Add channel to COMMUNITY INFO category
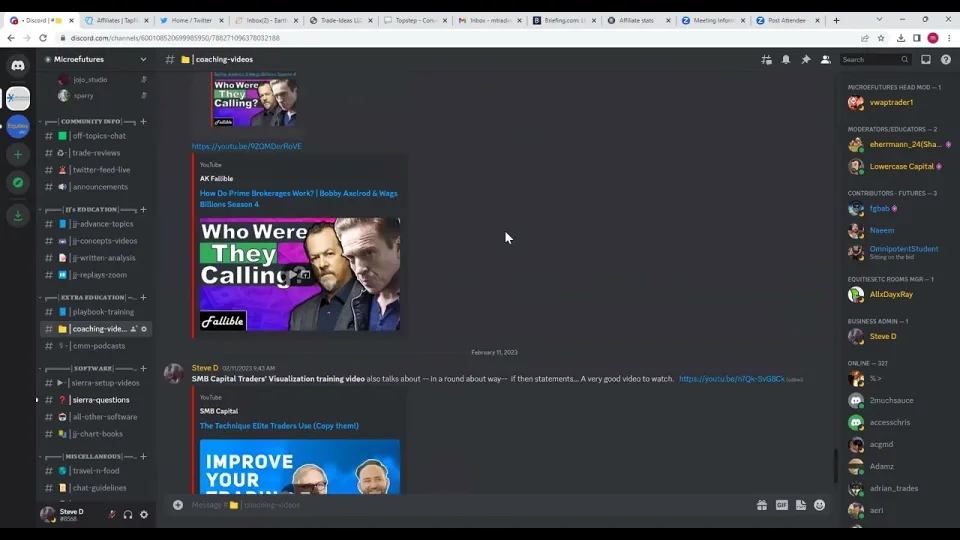This screenshot has width=960, height=540. tap(143, 122)
